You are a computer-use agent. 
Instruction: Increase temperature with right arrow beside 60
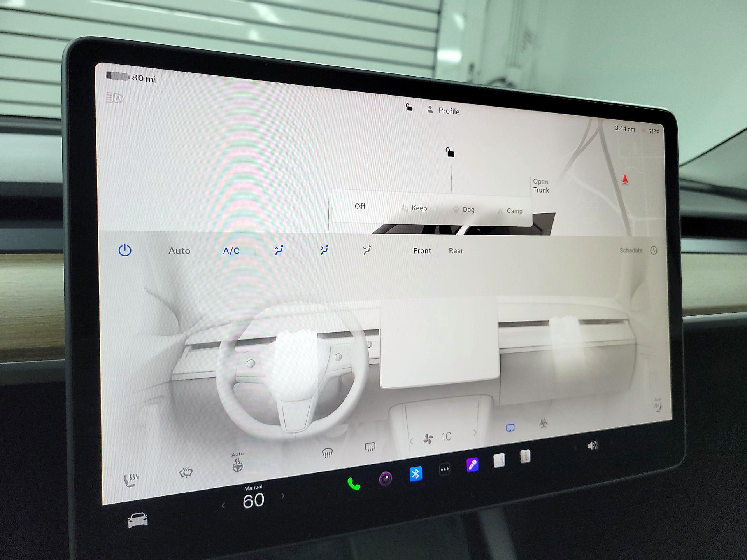tap(283, 496)
